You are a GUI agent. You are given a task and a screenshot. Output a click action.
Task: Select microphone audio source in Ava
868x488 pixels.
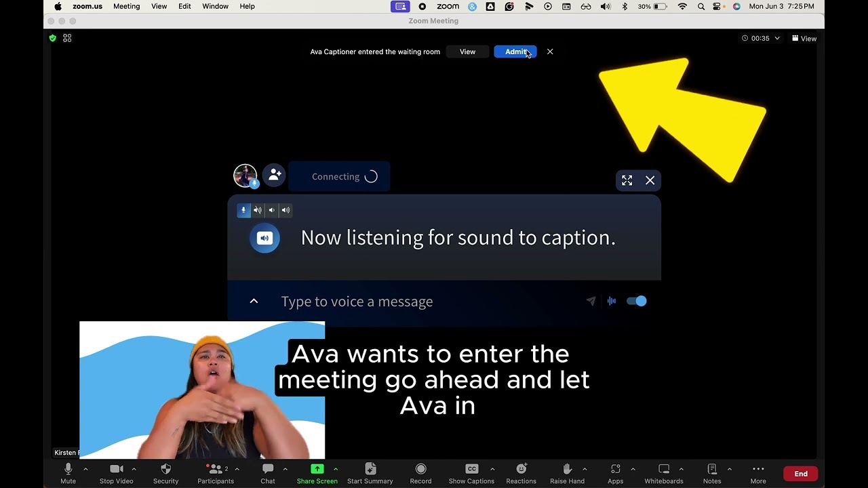click(x=243, y=210)
